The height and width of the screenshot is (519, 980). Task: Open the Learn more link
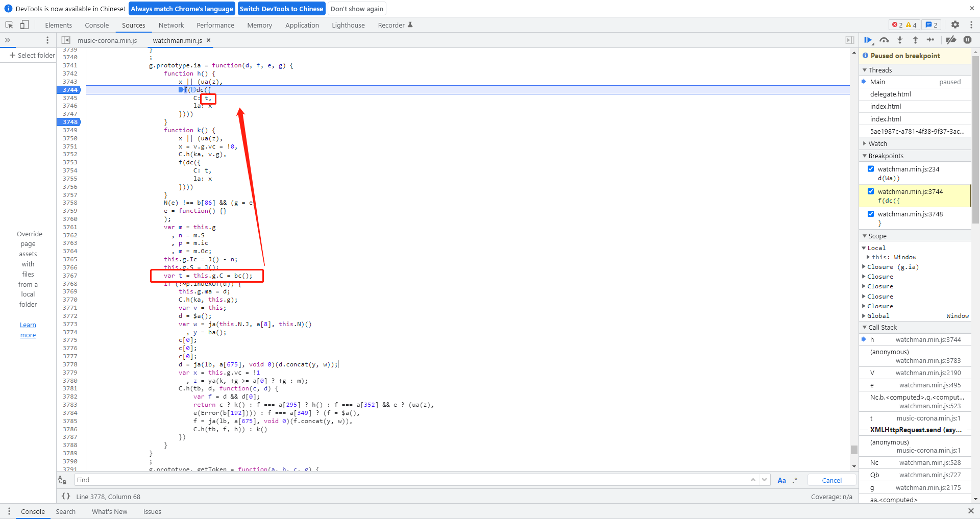[28, 330]
